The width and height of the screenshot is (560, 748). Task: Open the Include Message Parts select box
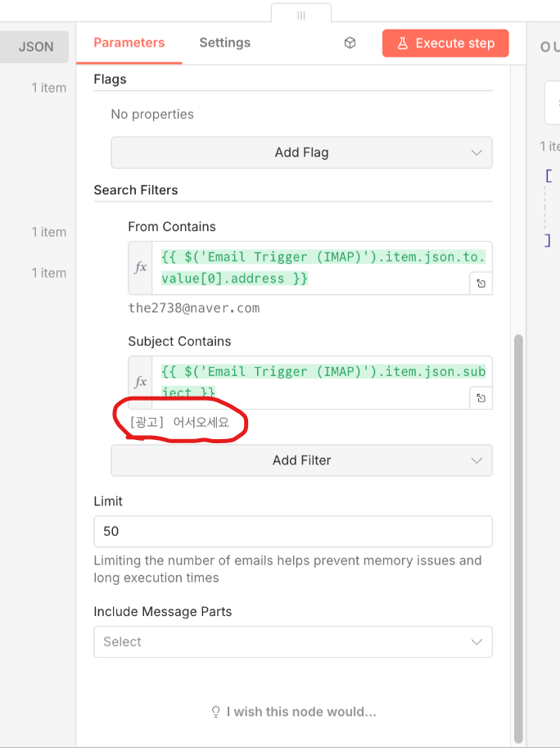coord(293,642)
